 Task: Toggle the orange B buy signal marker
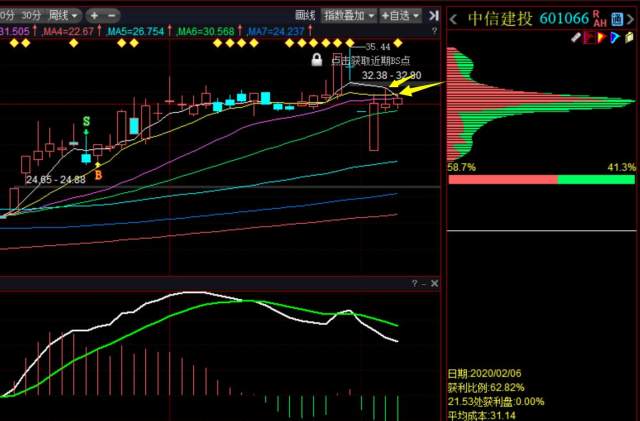coord(98,174)
